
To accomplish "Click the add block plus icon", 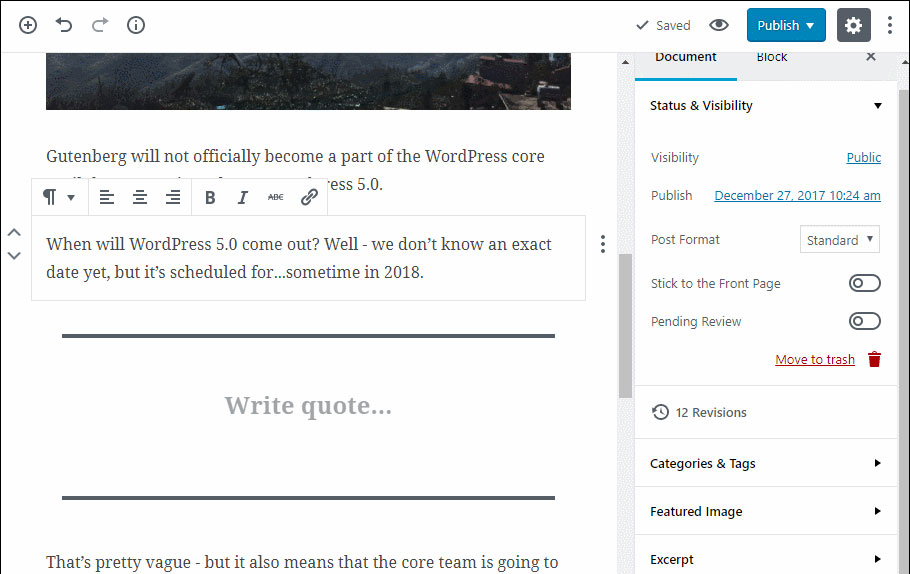I will click(28, 26).
